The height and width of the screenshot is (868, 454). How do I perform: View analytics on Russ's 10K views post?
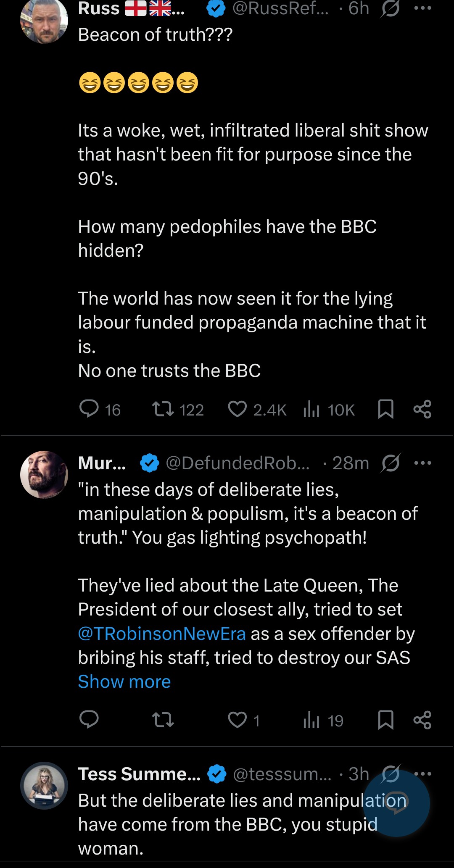click(311, 409)
